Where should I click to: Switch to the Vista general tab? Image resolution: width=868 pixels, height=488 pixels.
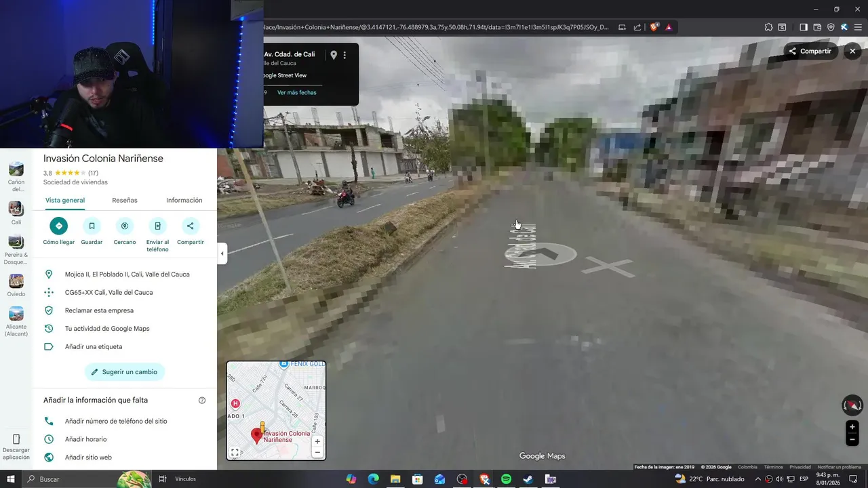pos(65,200)
